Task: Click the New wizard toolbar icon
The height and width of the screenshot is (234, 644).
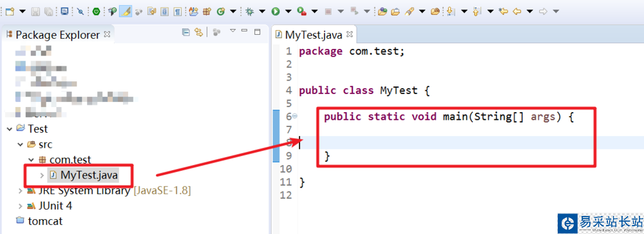Action: 10,12
